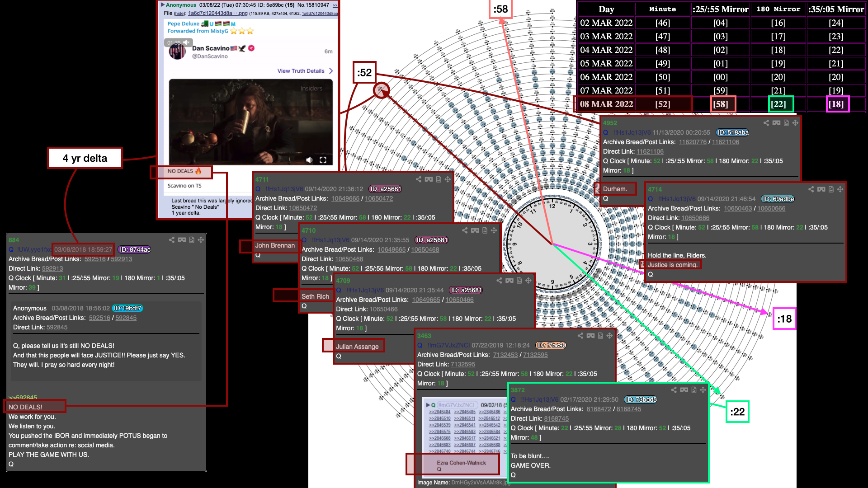The height and width of the screenshot is (488, 868).
Task: Click share icon on post 4710
Action: tap(465, 230)
